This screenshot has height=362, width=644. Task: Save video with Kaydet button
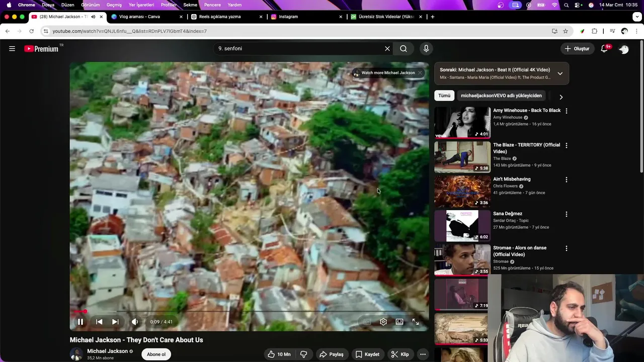(368, 354)
